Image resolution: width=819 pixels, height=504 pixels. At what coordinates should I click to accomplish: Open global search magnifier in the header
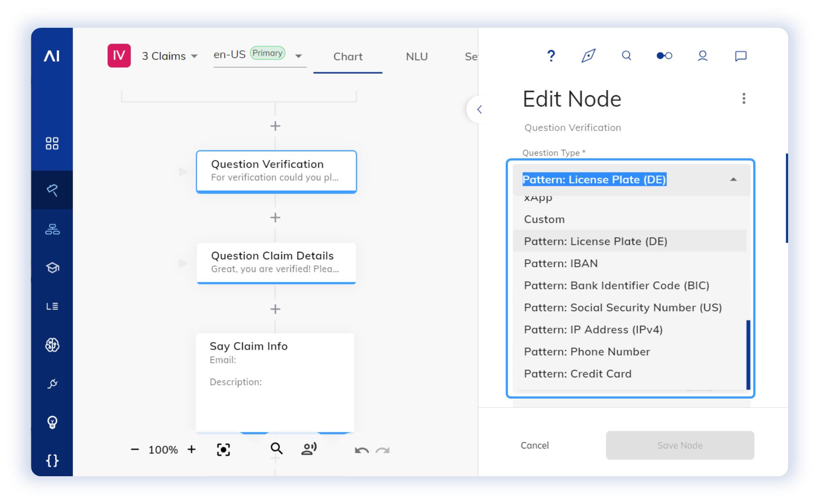[x=626, y=56]
